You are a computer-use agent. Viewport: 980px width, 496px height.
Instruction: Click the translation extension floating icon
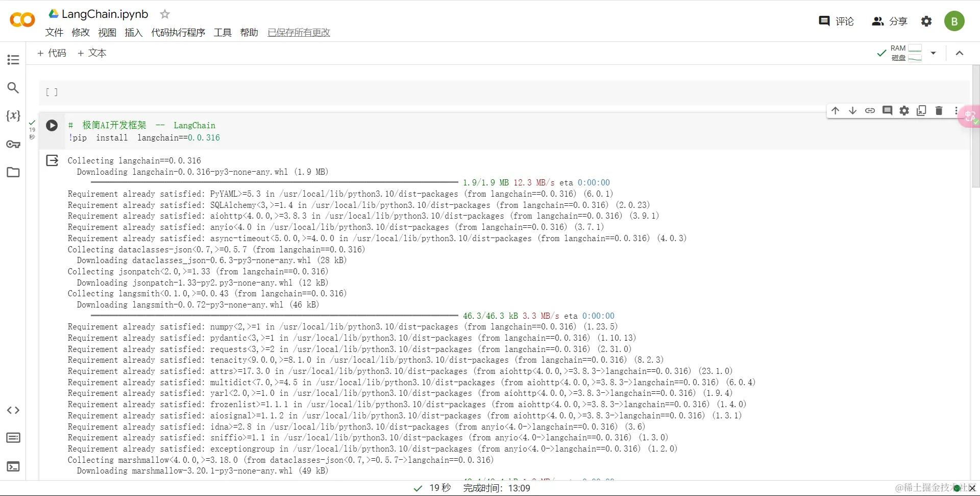coord(969,117)
